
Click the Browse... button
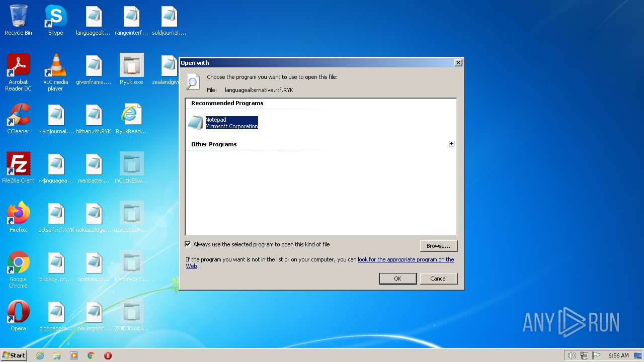[x=438, y=246]
